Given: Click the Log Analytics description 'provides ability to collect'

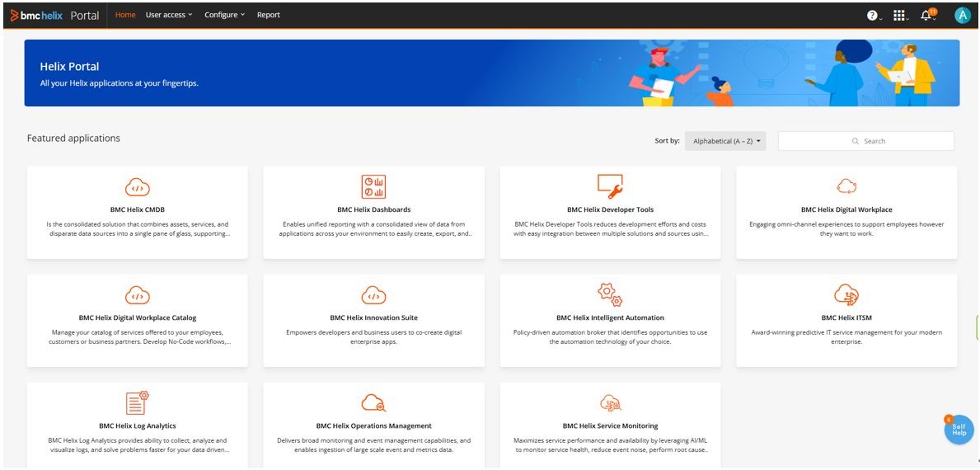Looking at the screenshot, I should pyautogui.click(x=138, y=445).
